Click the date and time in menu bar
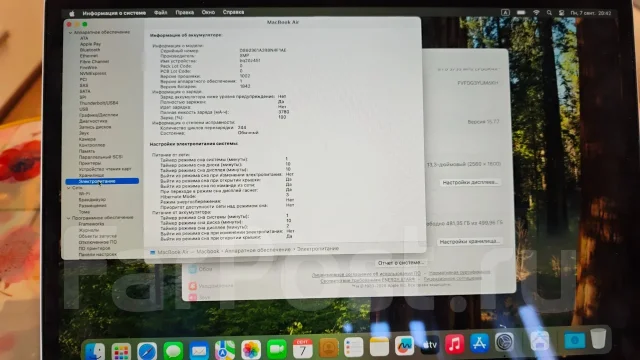 coord(591,13)
